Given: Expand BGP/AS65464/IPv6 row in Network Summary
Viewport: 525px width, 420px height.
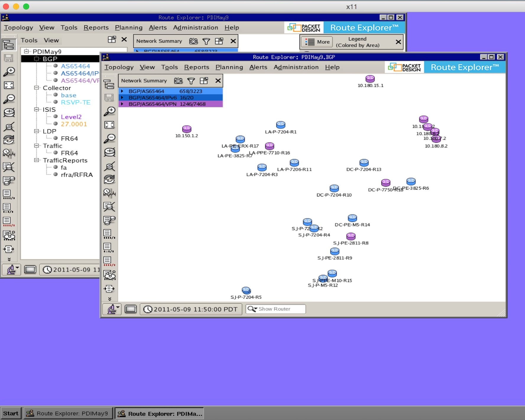Looking at the screenshot, I should (x=122, y=97).
